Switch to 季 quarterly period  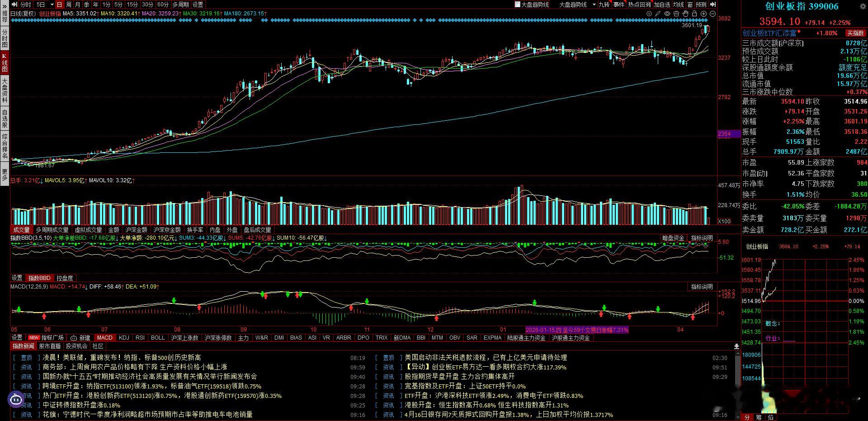click(87, 5)
